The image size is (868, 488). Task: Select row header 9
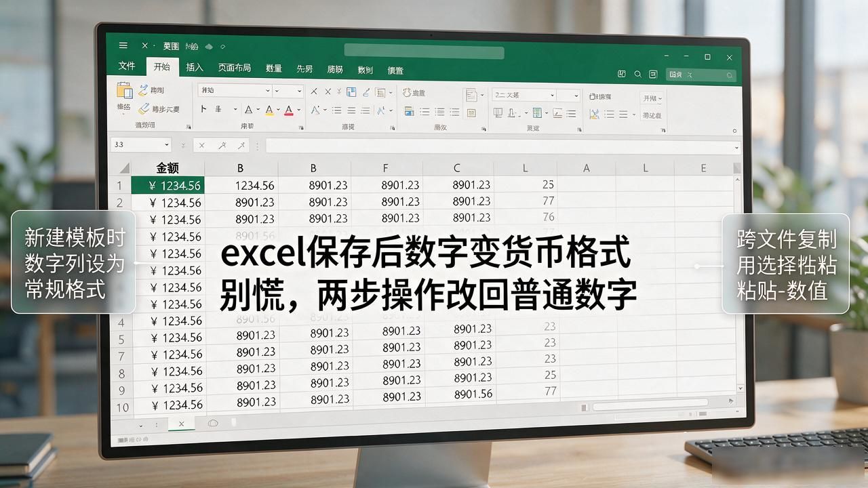tap(122, 390)
